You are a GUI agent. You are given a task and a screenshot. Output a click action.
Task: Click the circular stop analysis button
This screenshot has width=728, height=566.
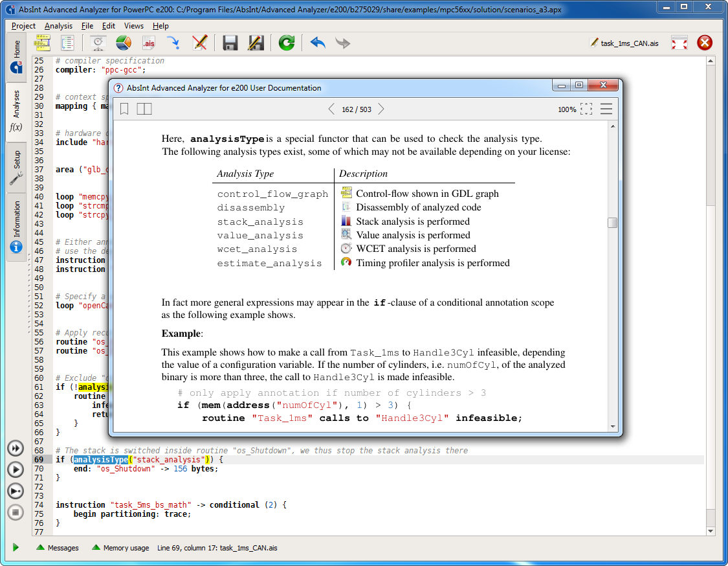click(x=16, y=512)
